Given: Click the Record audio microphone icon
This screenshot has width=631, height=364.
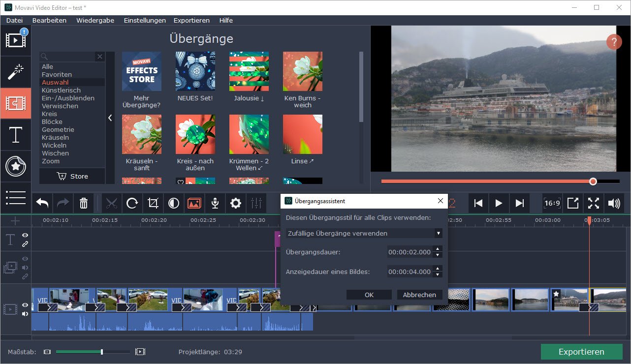Looking at the screenshot, I should click(x=215, y=203).
